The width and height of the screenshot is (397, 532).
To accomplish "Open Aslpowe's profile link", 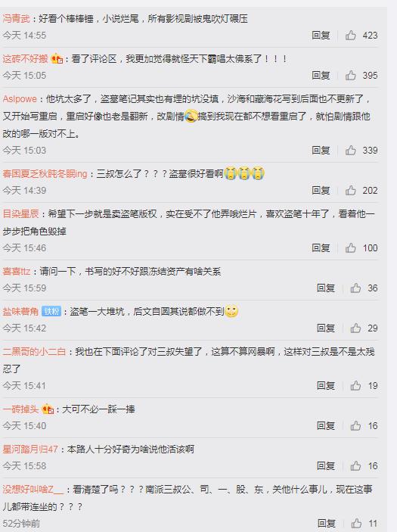I will click(20, 99).
